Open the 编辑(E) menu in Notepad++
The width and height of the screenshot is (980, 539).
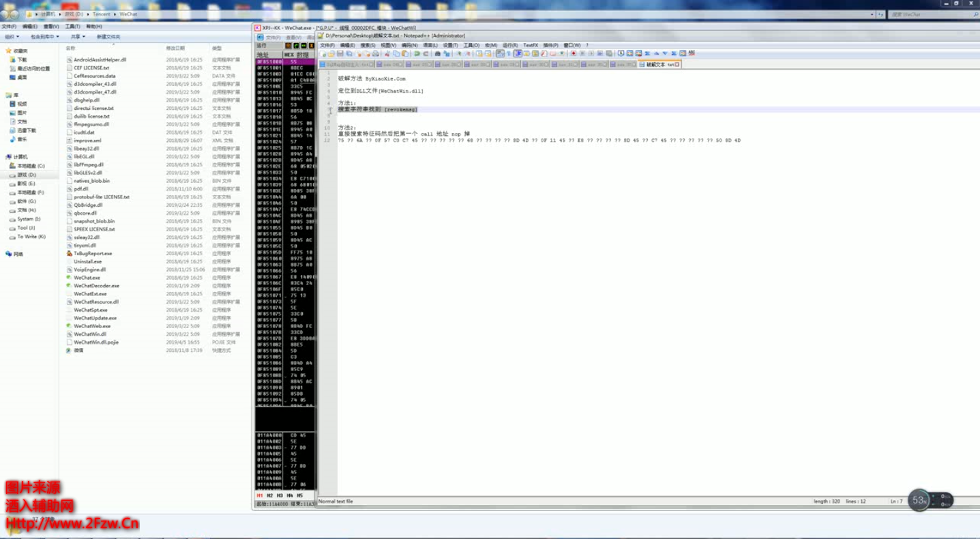tap(348, 45)
